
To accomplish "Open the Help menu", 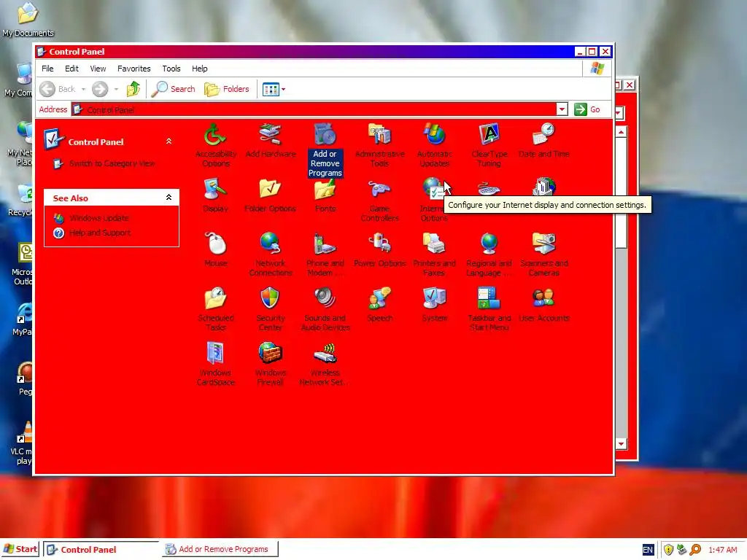I will click(x=200, y=69).
